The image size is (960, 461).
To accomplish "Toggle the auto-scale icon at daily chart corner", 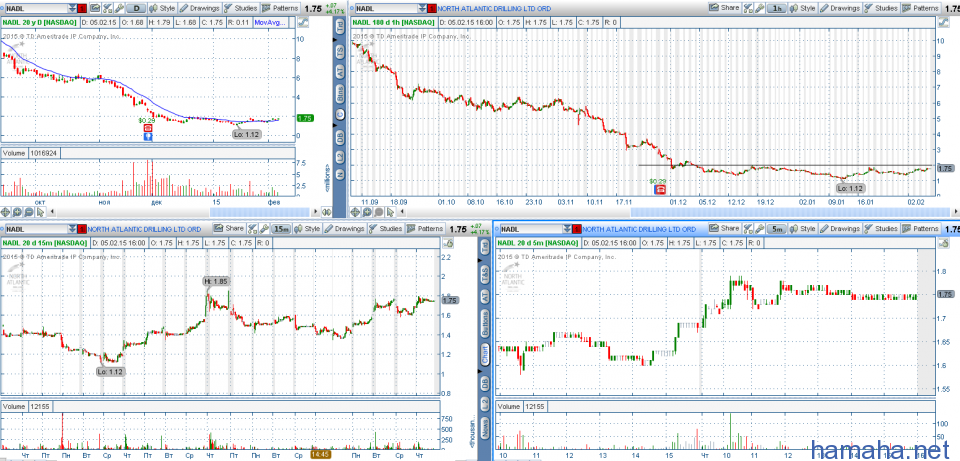I will 303,22.
